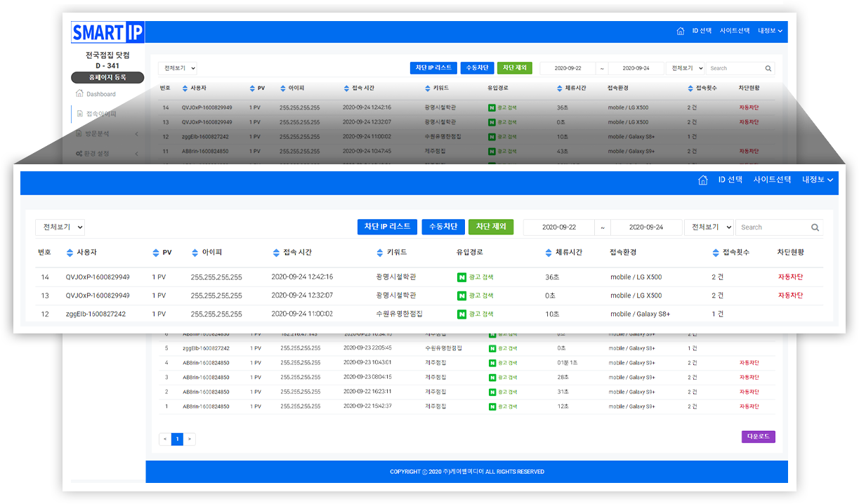The image size is (859, 504).
Task: Expand the 내정보 menu in enlarged header
Action: pos(818,180)
